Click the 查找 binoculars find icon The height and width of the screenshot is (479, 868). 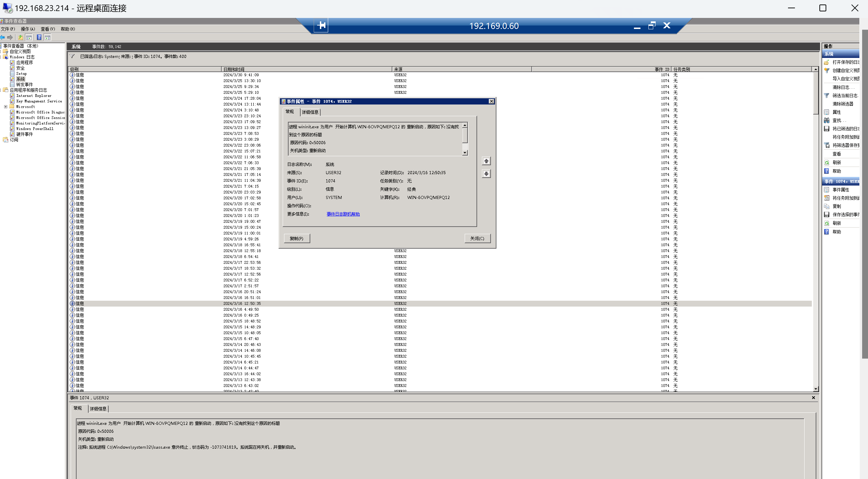pos(827,120)
